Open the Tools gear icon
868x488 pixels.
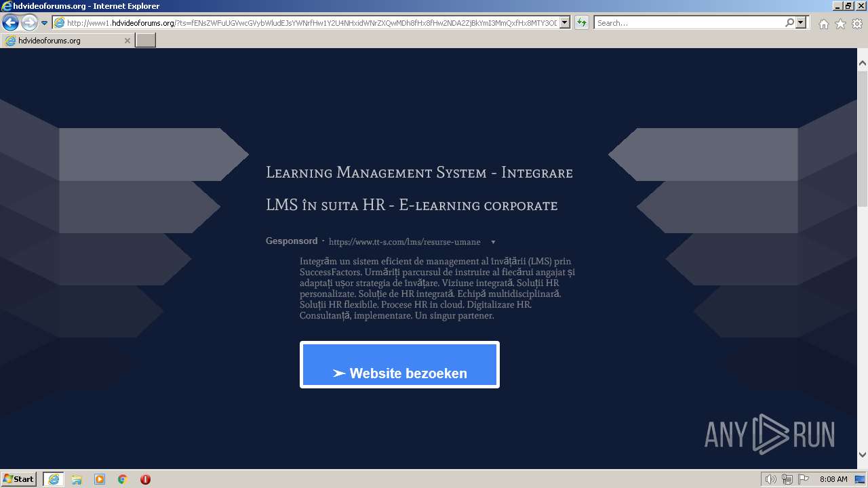coord(857,24)
